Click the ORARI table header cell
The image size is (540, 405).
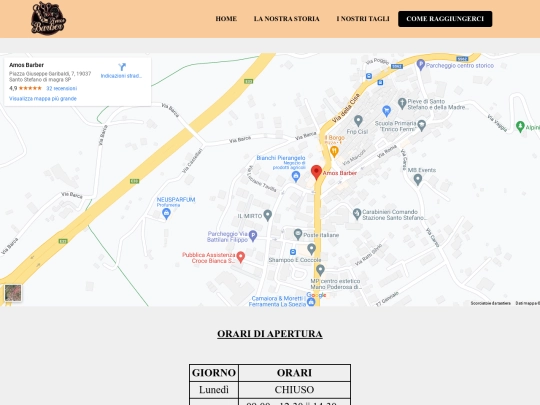pyautogui.click(x=294, y=373)
